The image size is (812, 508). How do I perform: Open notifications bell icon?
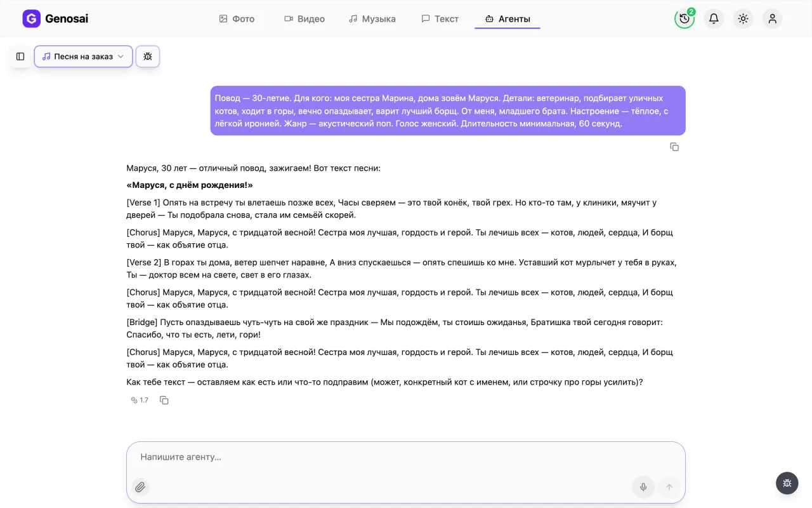point(714,18)
